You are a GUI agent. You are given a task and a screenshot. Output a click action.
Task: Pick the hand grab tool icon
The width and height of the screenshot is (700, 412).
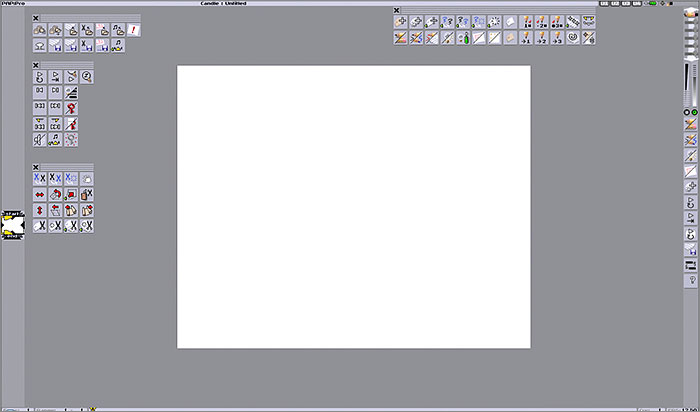point(87,178)
